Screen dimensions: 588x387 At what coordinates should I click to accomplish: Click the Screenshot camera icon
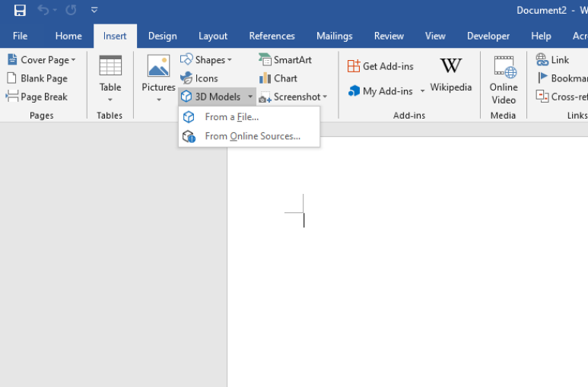[265, 97]
